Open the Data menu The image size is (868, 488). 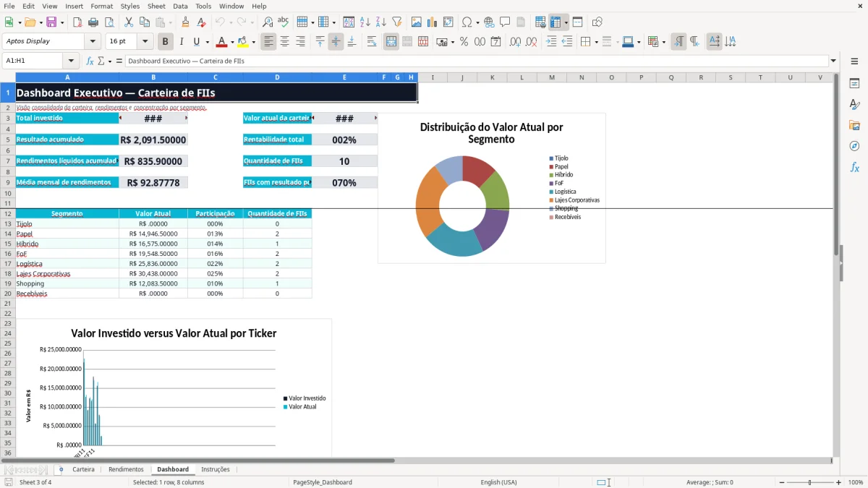pyautogui.click(x=180, y=6)
